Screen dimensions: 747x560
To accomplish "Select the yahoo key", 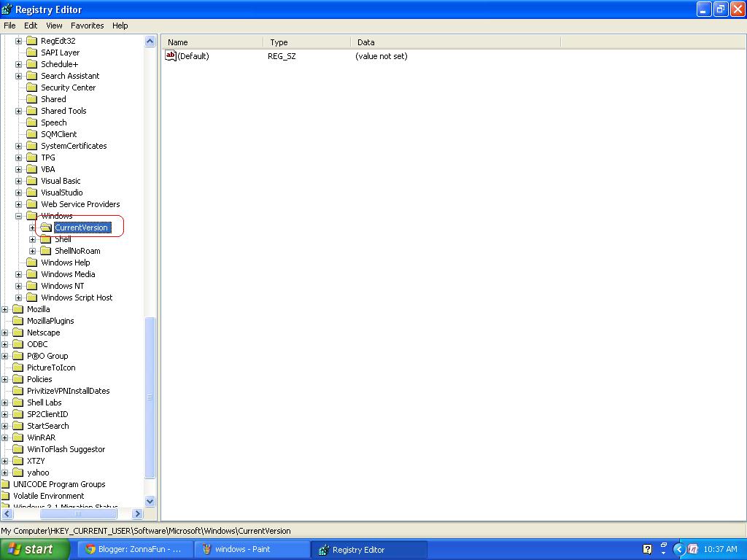I will tap(38, 472).
